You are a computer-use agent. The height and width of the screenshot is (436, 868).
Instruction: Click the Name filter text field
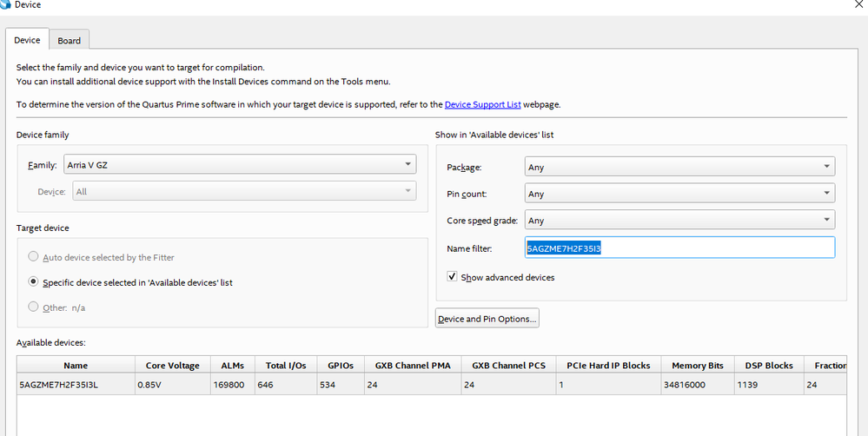click(x=679, y=248)
